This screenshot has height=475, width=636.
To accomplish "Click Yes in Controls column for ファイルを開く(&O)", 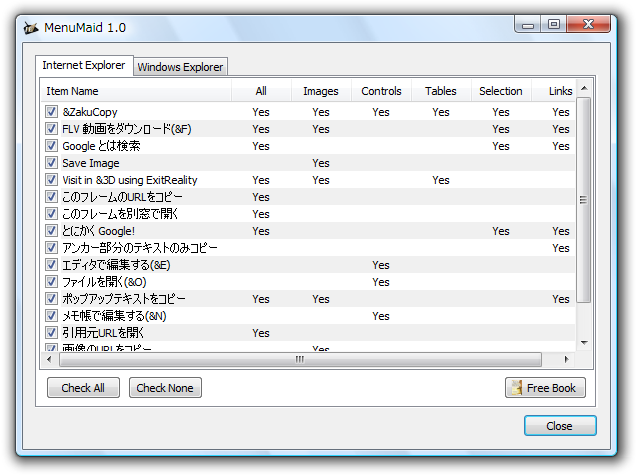I will (381, 282).
